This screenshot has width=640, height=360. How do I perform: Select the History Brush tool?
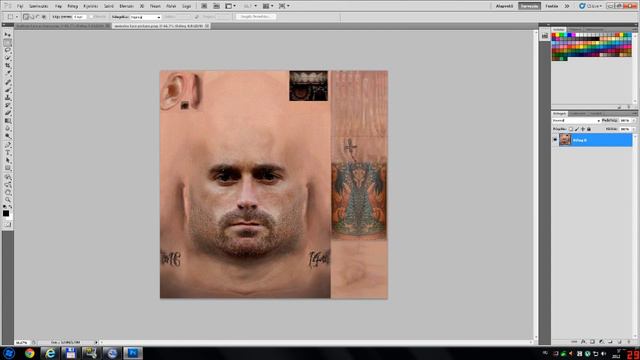tap(7, 106)
